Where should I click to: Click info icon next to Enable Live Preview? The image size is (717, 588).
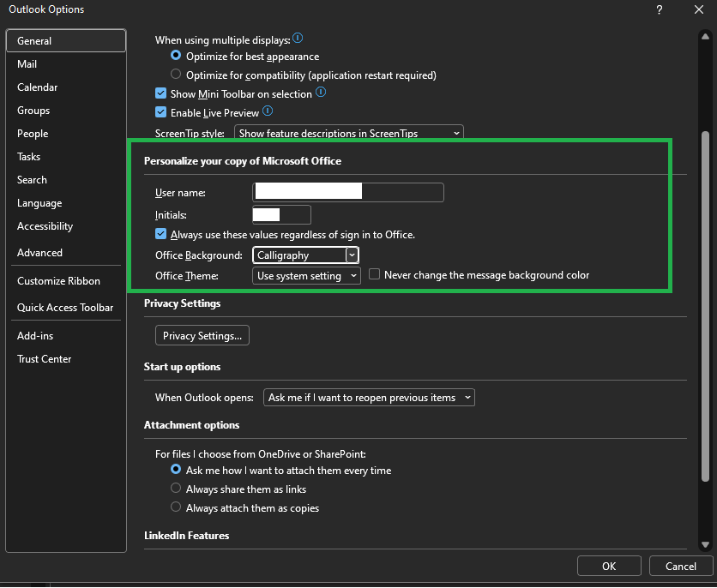[268, 111]
